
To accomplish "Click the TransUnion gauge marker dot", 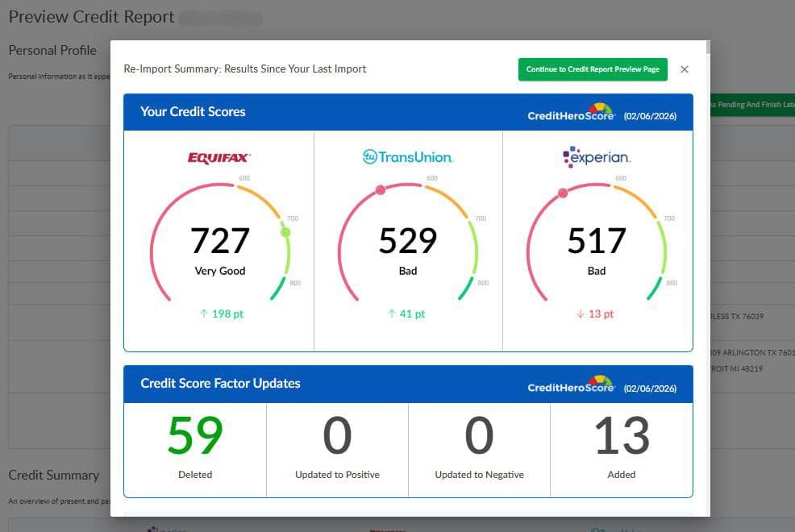I will click(x=381, y=190).
